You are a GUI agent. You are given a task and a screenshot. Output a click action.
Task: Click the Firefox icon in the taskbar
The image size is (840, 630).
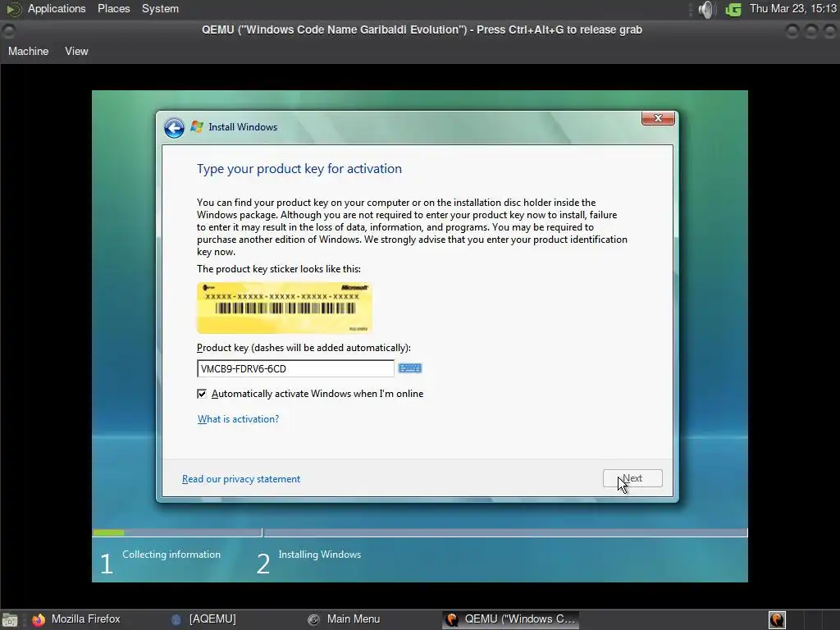point(39,620)
